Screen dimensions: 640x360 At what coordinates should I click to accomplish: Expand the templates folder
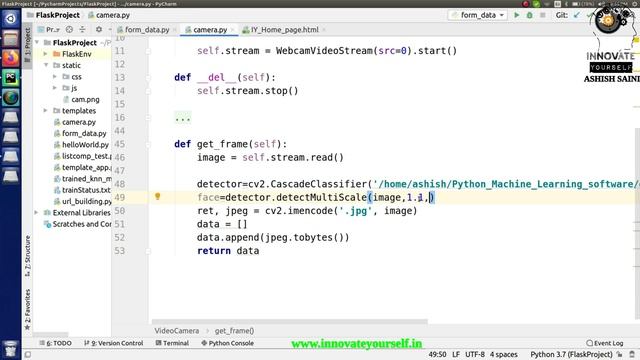pos(45,111)
